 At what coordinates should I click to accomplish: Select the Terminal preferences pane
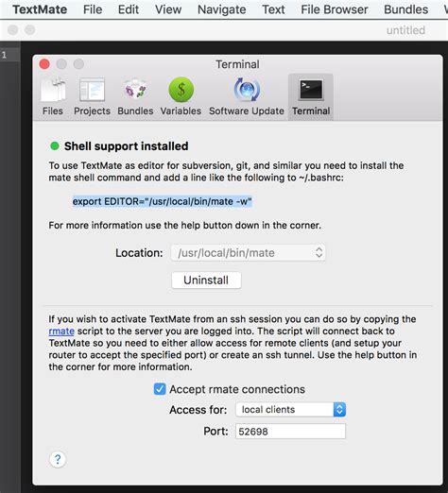(311, 96)
